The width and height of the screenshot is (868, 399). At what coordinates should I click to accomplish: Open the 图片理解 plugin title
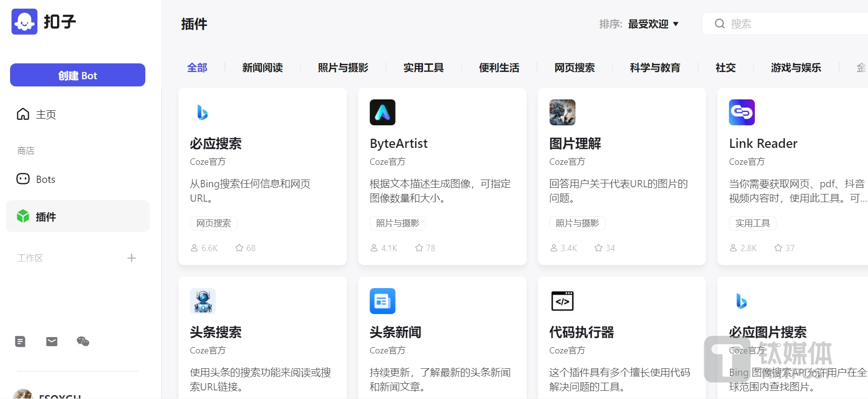click(x=575, y=144)
